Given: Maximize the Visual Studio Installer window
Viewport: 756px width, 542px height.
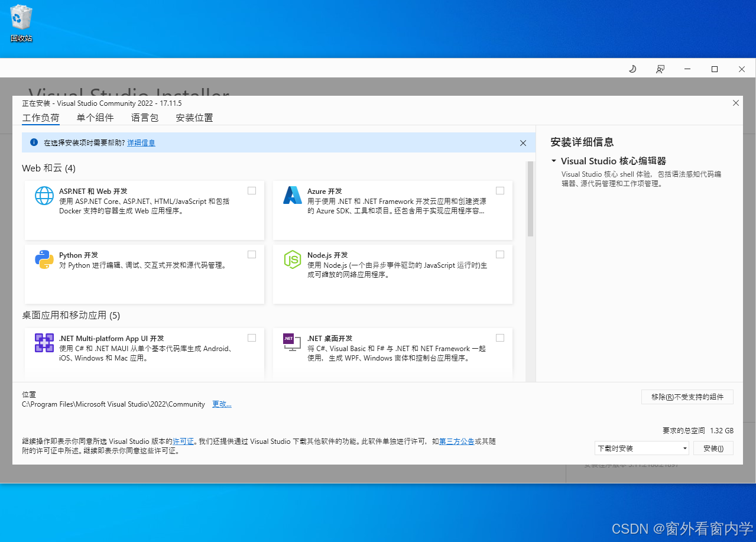Looking at the screenshot, I should 715,69.
